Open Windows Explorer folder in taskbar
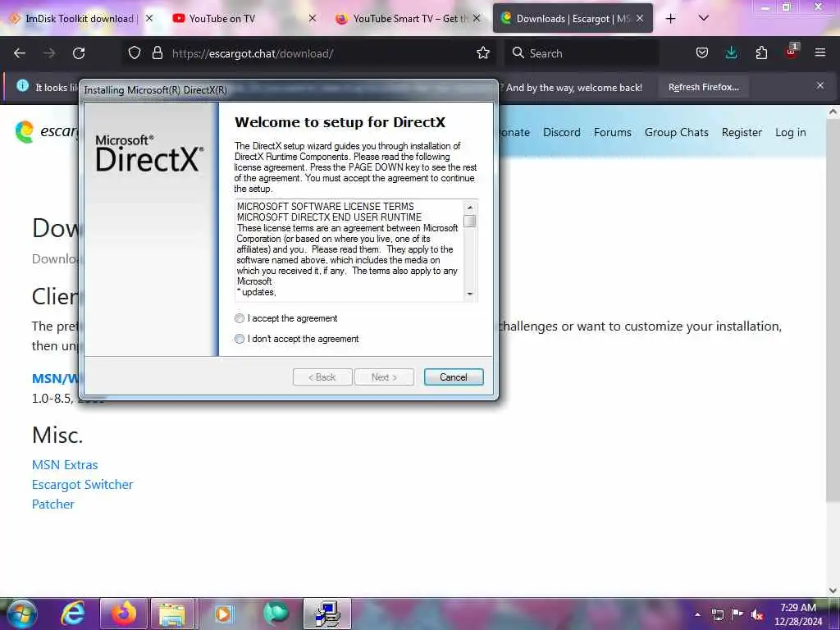 (172, 614)
